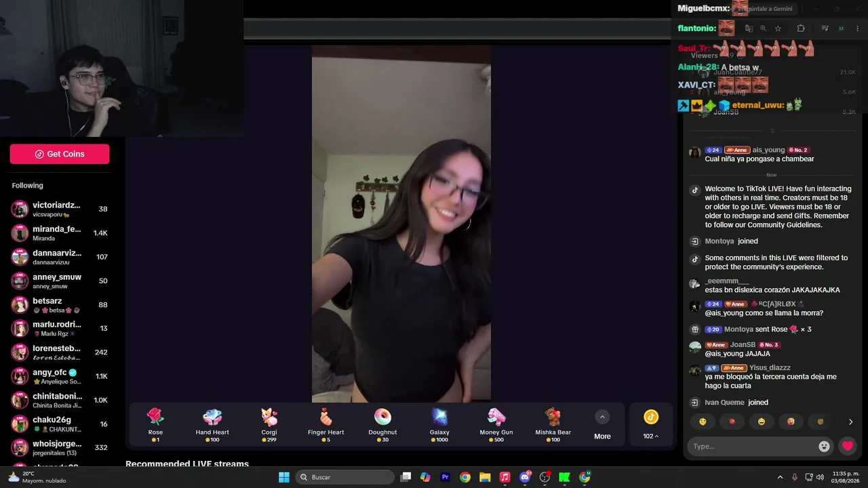Open the Chrome profile M avatar

tap(841, 28)
